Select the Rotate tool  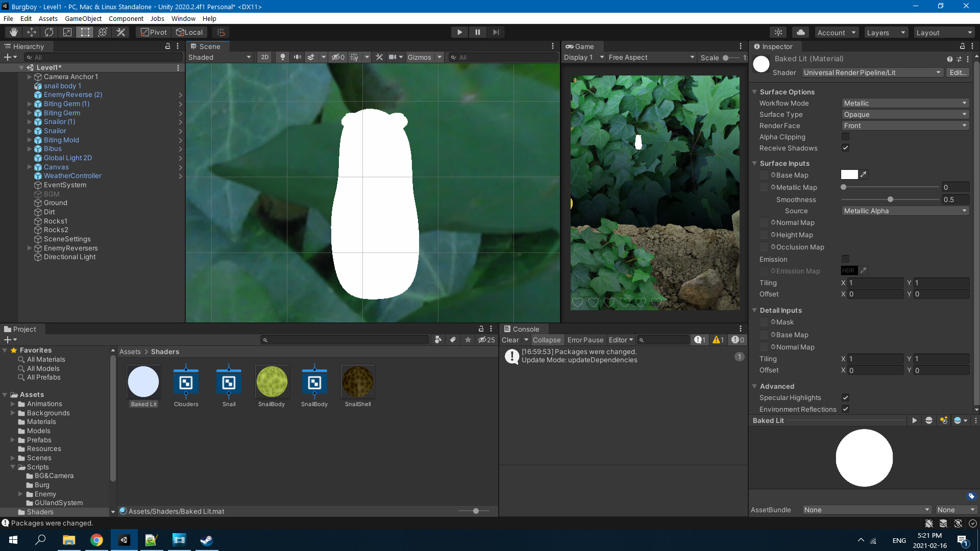(49, 32)
